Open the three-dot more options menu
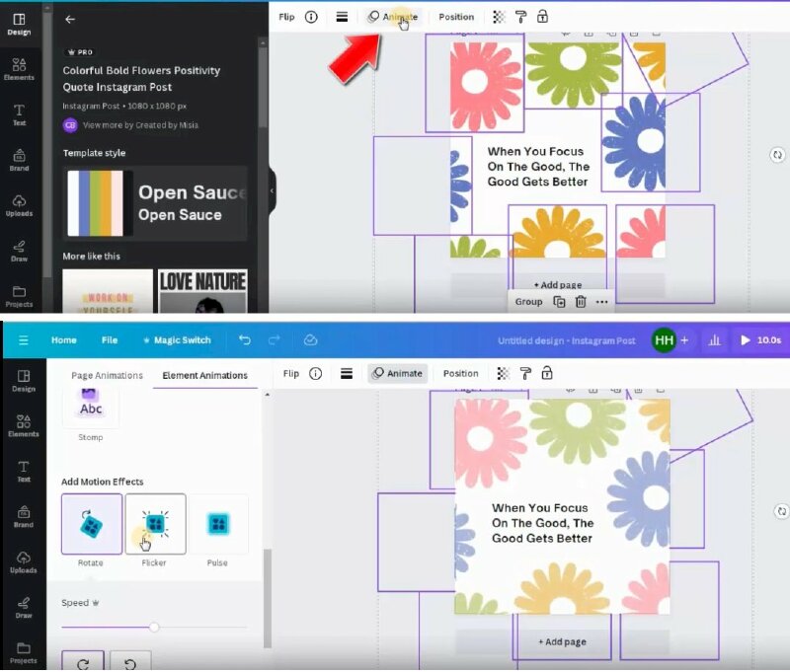790x672 pixels. click(x=602, y=302)
